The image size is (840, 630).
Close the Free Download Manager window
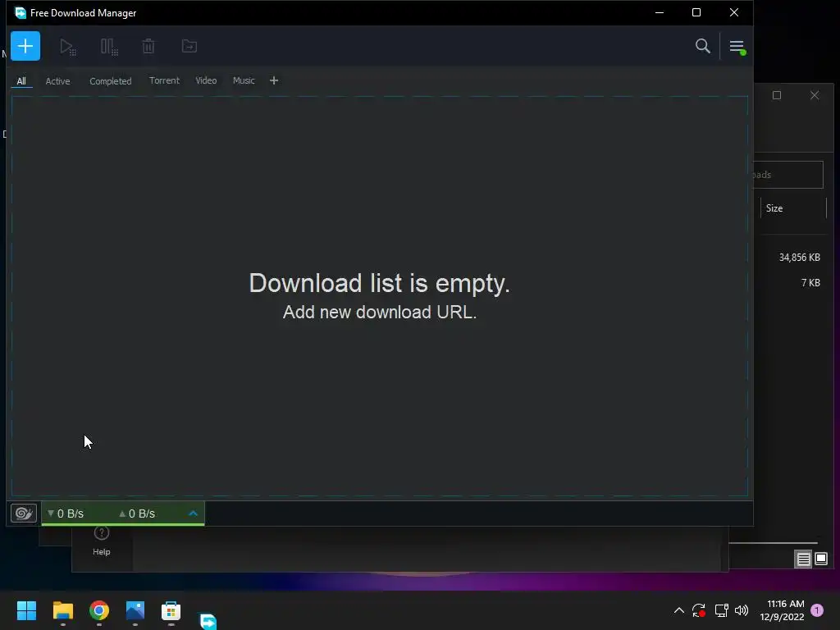point(734,12)
